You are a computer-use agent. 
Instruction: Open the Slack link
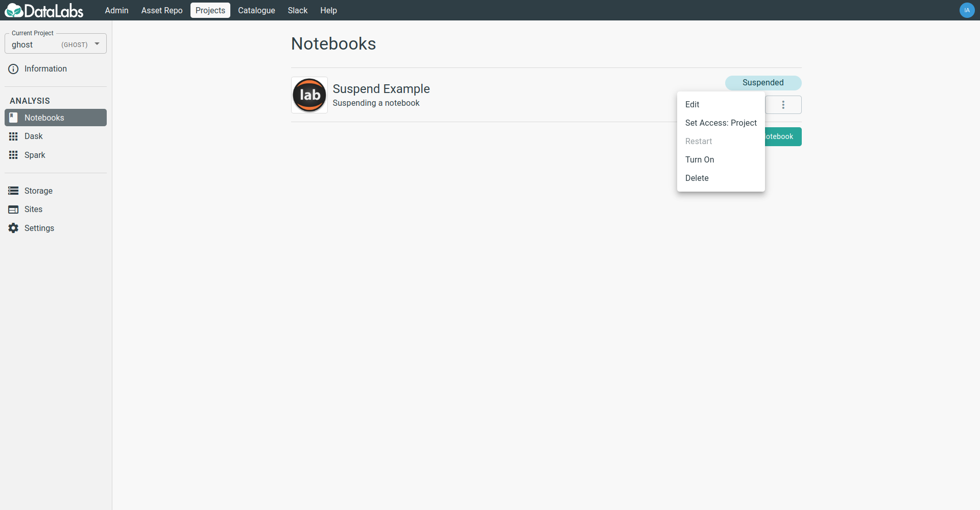point(298,10)
